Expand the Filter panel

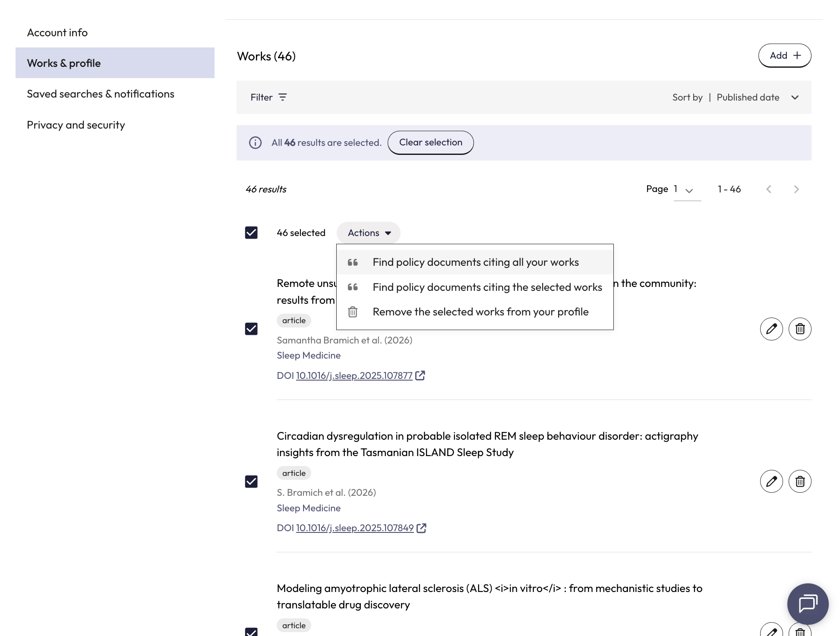coord(268,98)
